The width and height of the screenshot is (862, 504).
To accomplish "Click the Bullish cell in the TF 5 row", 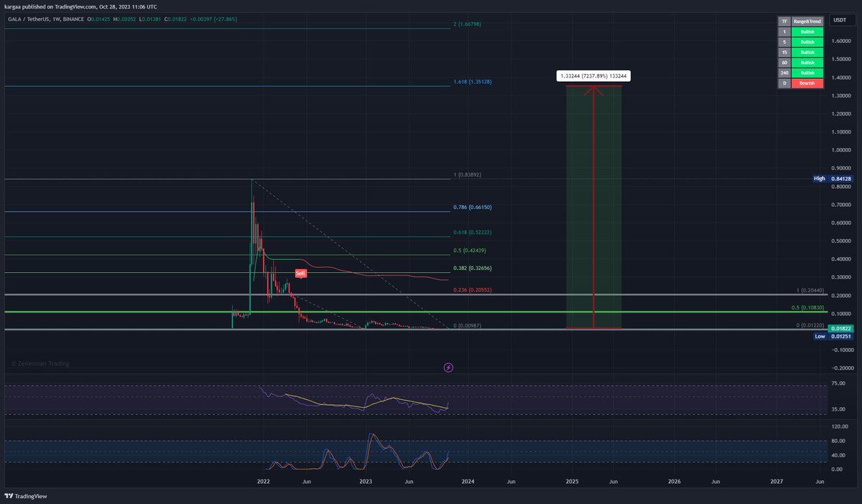I will tap(808, 42).
